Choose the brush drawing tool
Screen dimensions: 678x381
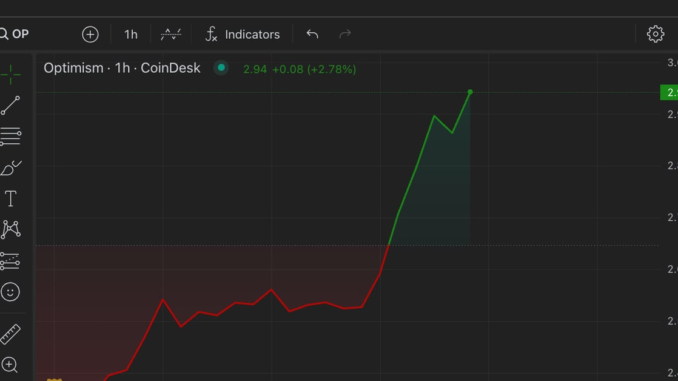pos(11,168)
